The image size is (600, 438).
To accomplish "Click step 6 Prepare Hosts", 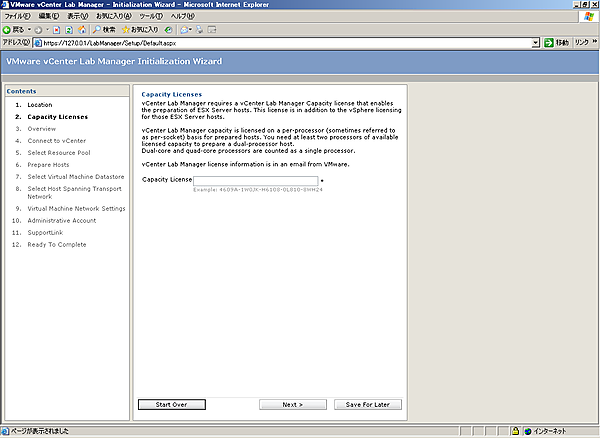I will [48, 165].
